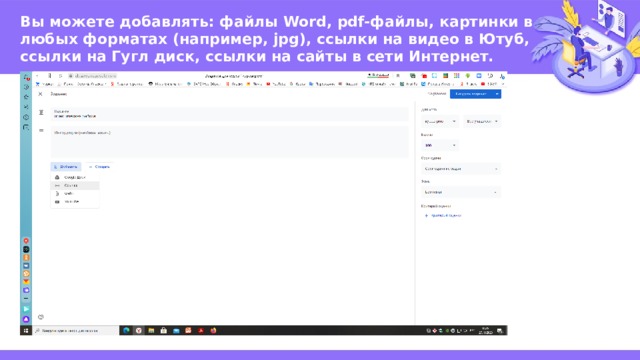640x360 pixels.
Task: Click the Windows taskbar search box
Action: point(76,331)
